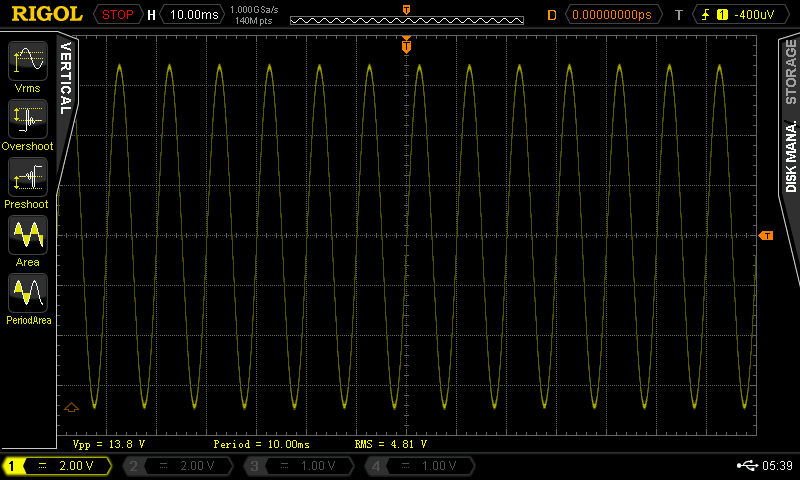Click the RIGOL logo

tap(46, 14)
